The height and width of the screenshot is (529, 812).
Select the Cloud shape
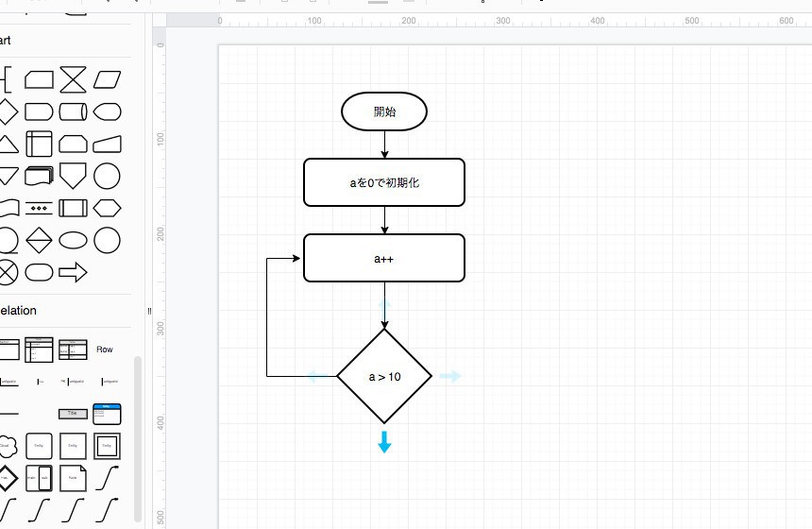click(x=8, y=446)
